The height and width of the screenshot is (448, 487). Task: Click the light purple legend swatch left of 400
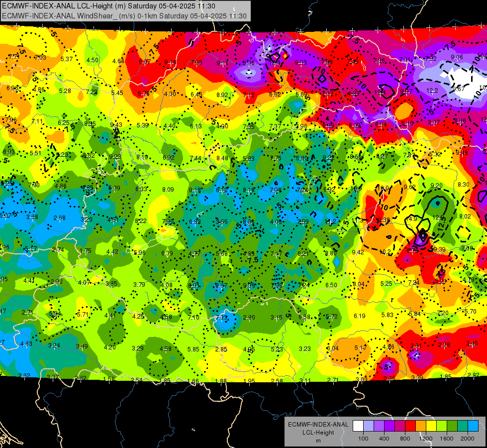379,426
